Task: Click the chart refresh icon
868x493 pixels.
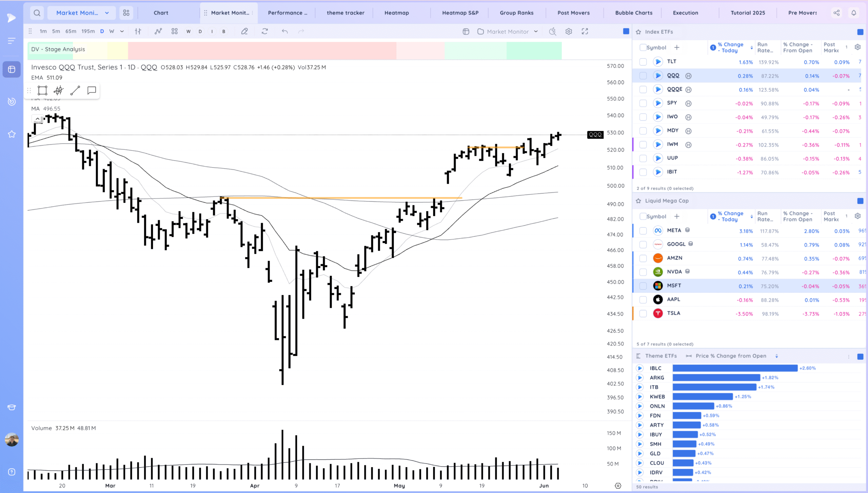Action: pos(265,32)
